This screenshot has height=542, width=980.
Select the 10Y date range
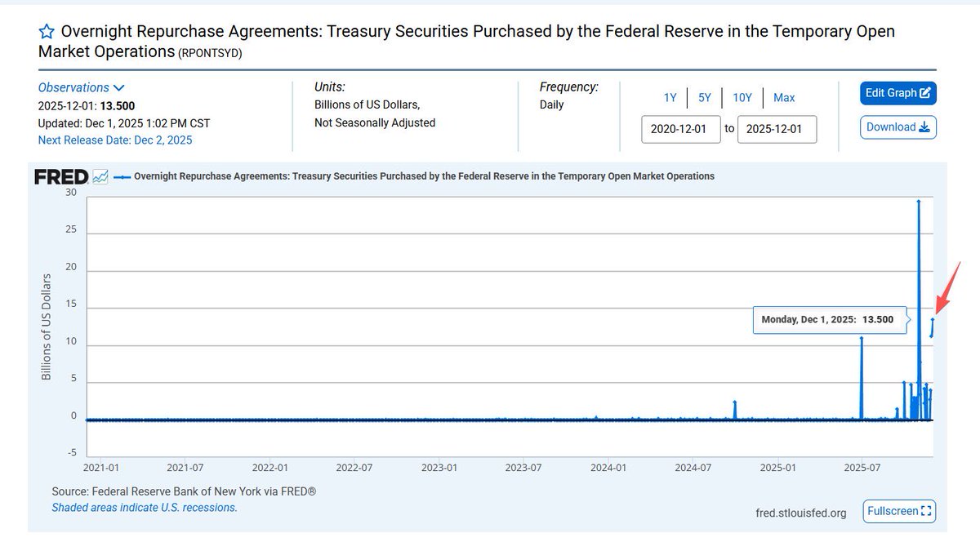click(742, 97)
